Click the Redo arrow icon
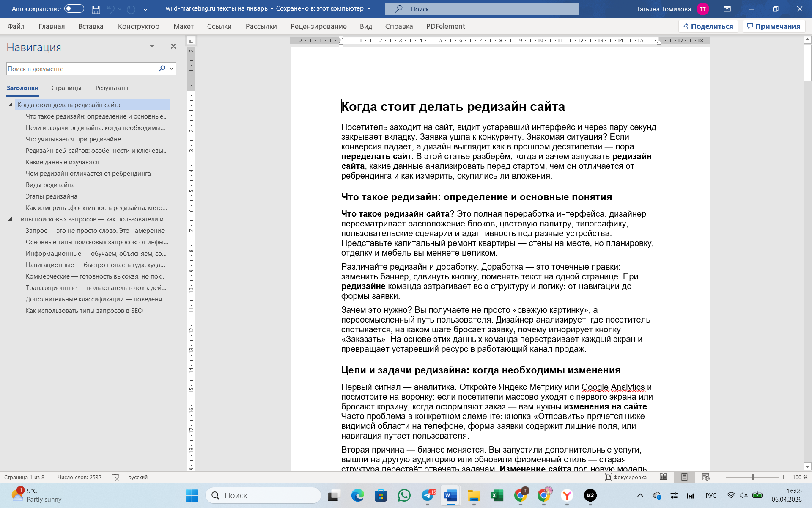The image size is (812, 508). tap(131, 9)
